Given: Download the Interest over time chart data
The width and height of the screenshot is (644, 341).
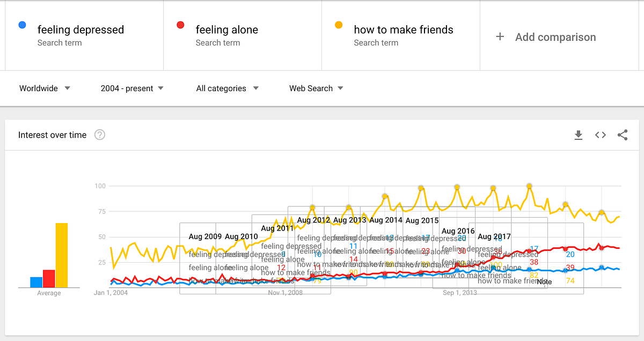Looking at the screenshot, I should tap(578, 135).
